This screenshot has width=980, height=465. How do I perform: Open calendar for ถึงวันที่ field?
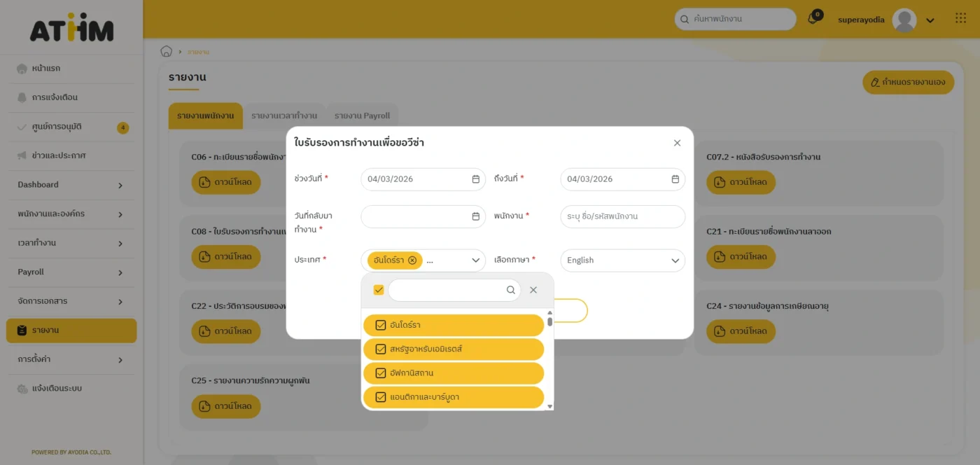tap(675, 179)
